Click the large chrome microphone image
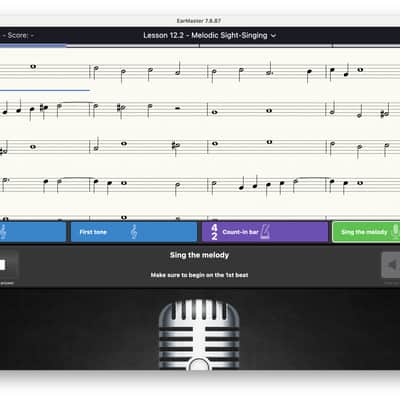This screenshot has height=400, width=400. click(x=199, y=334)
